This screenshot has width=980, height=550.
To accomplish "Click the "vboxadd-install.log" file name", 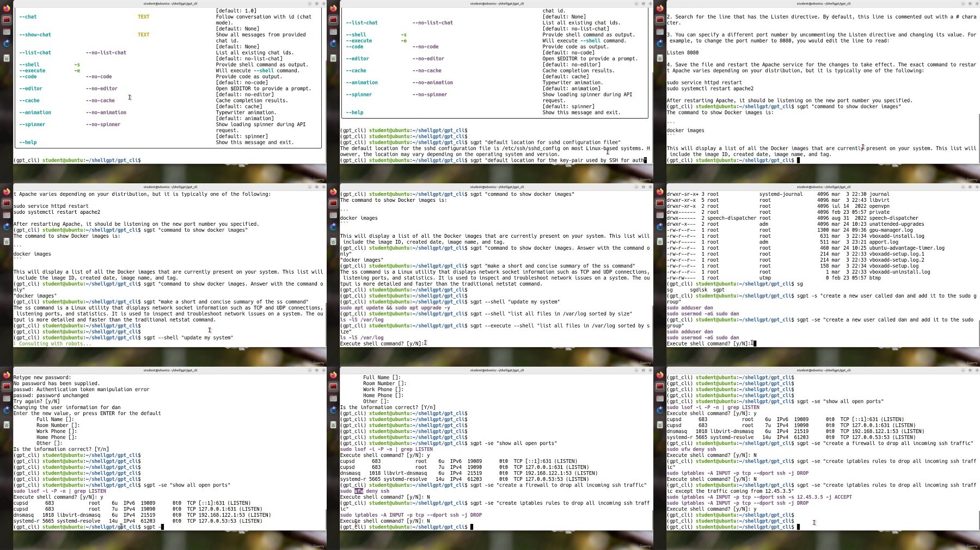I will coord(896,236).
